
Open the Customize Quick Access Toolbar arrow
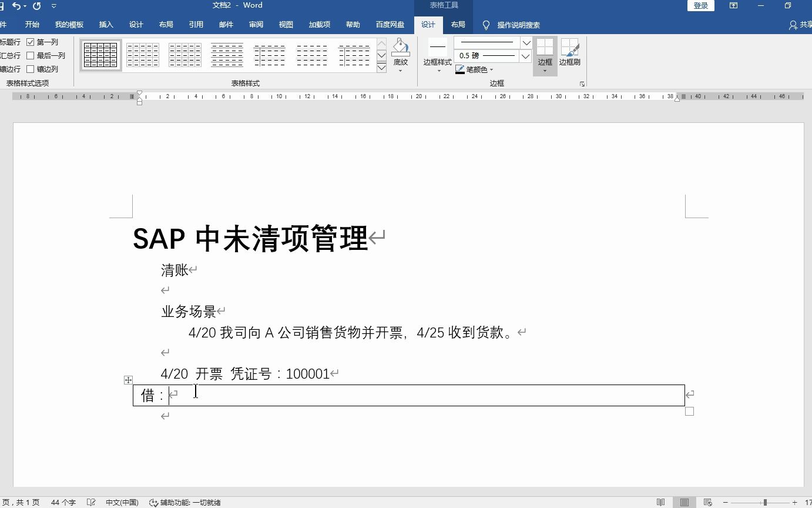click(x=54, y=6)
